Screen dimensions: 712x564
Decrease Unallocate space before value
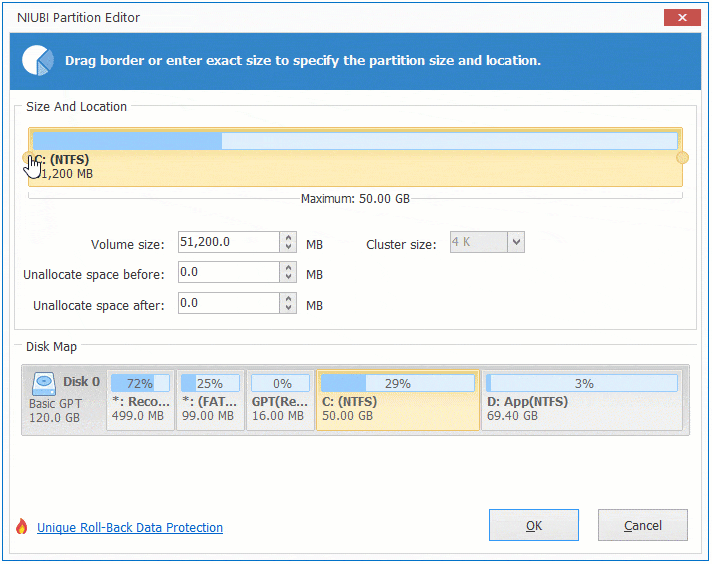[288, 277]
